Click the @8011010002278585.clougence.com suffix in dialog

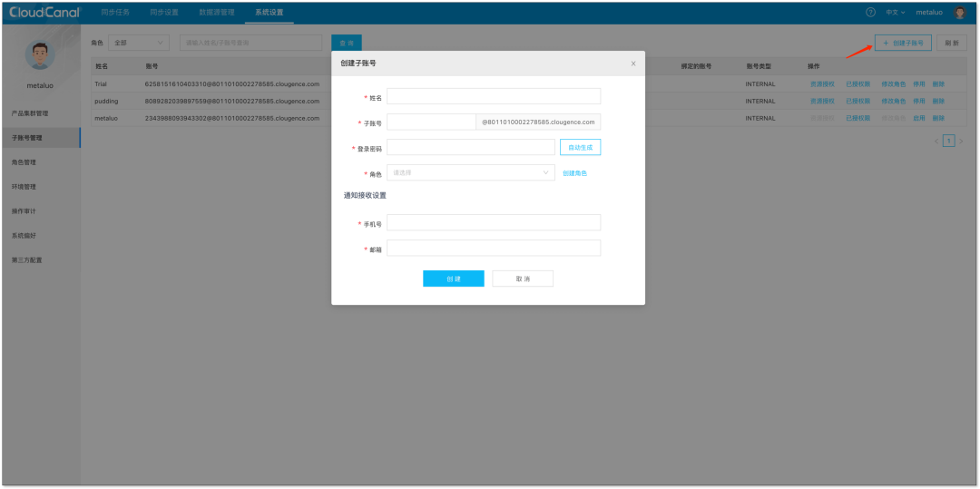pos(538,122)
